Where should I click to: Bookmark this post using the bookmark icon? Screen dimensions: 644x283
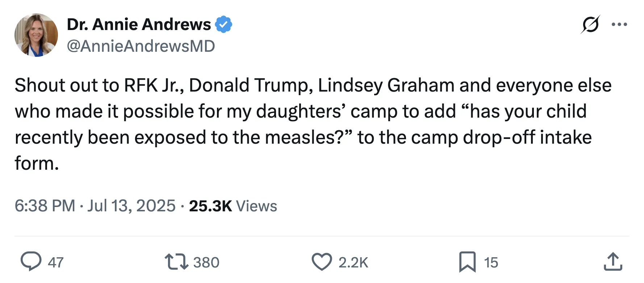tap(467, 262)
